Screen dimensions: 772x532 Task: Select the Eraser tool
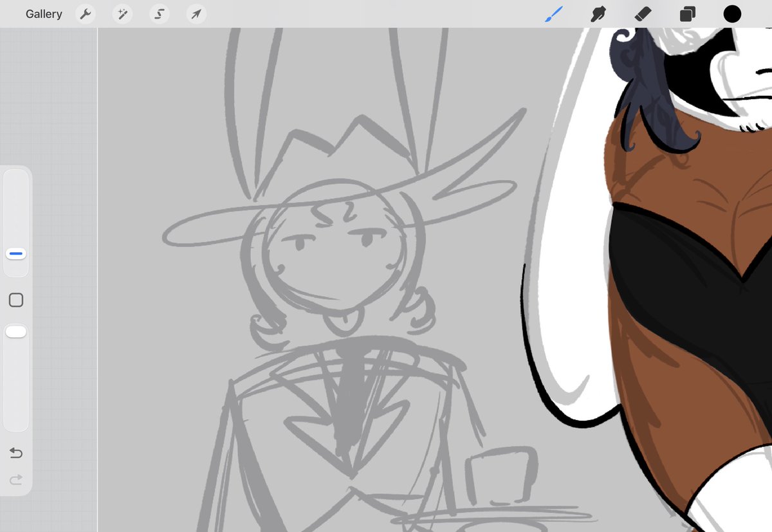coord(643,14)
